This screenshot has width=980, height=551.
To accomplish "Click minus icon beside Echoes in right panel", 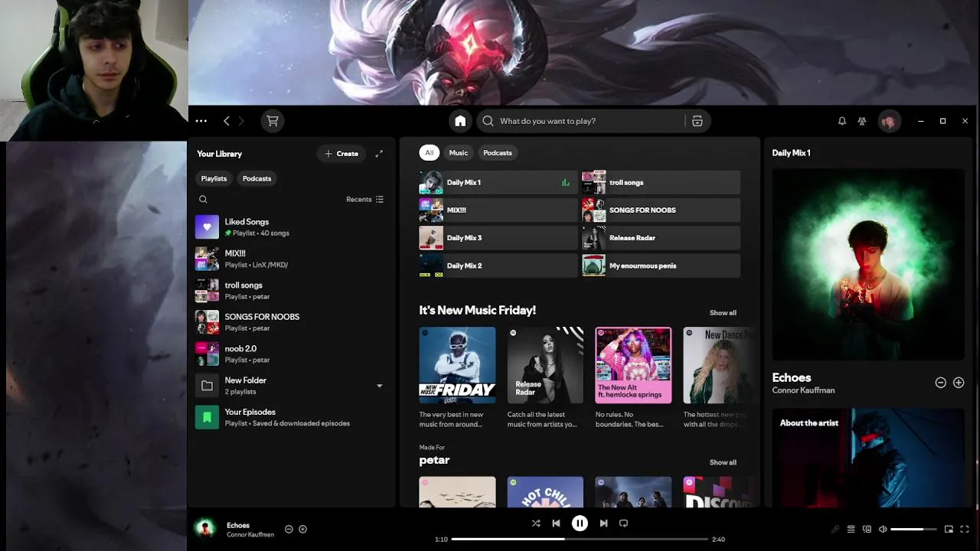I will click(x=940, y=383).
